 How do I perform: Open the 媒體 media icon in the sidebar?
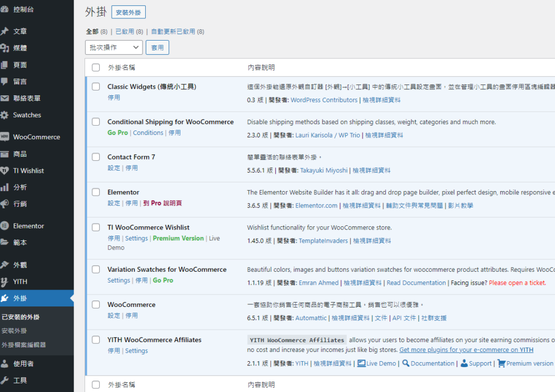(4, 48)
